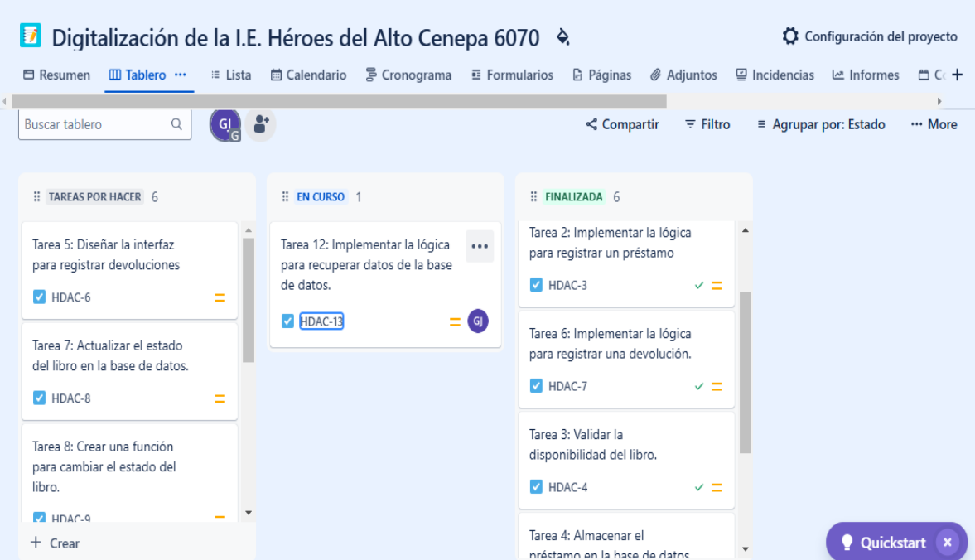Image resolution: width=975 pixels, height=560 pixels.
Task: Open the Quickstart panel
Action: point(895,542)
